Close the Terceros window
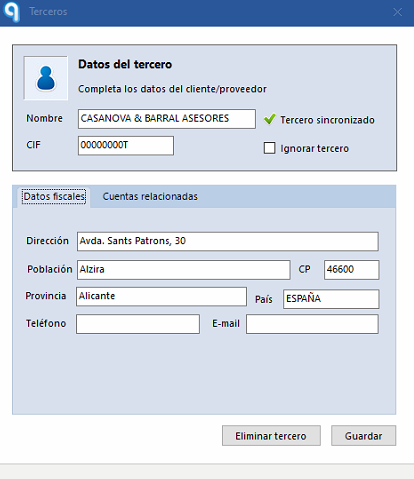The height and width of the screenshot is (479, 414). coord(397,12)
